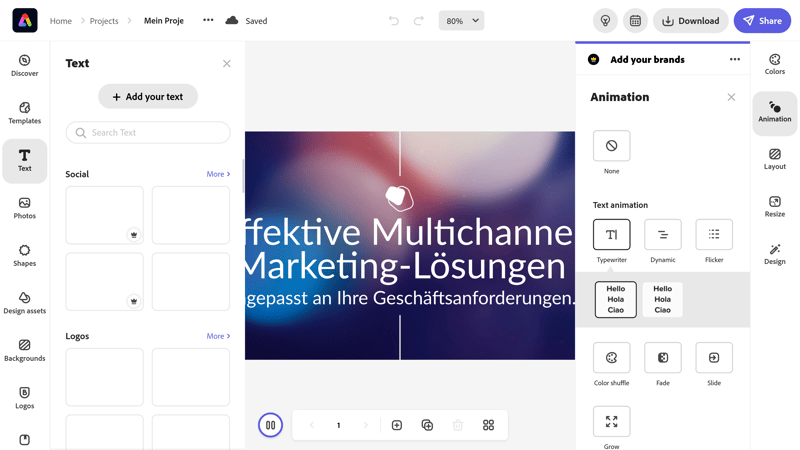Expand More in Logos section
Screen dimensions: 800x450
[x=218, y=336]
